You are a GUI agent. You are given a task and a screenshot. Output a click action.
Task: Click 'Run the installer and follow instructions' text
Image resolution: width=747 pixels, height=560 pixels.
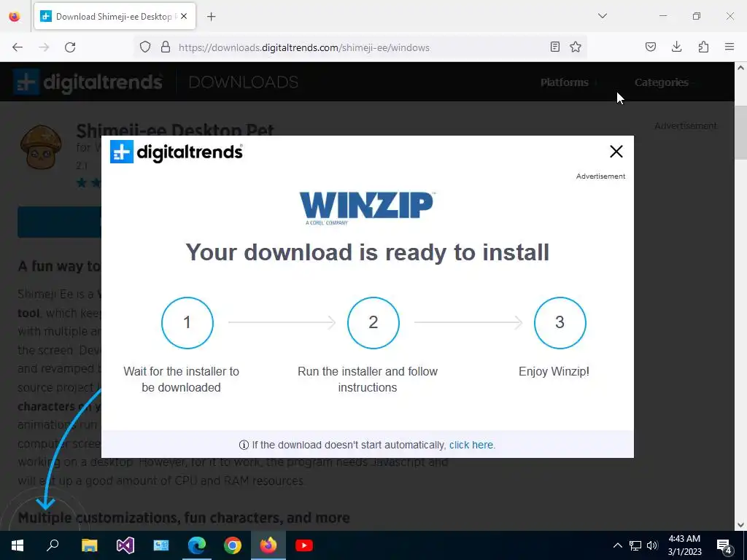click(368, 379)
